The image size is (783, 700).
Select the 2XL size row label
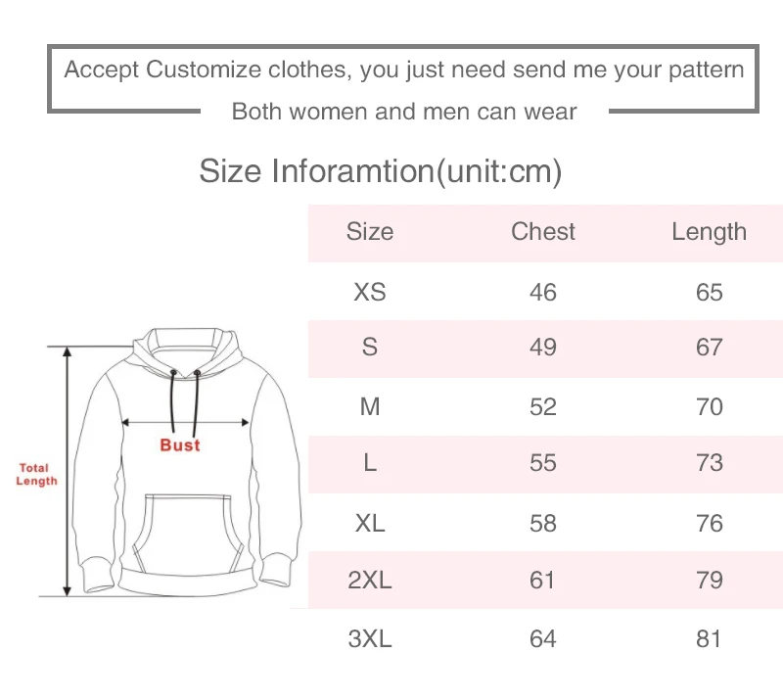(370, 581)
